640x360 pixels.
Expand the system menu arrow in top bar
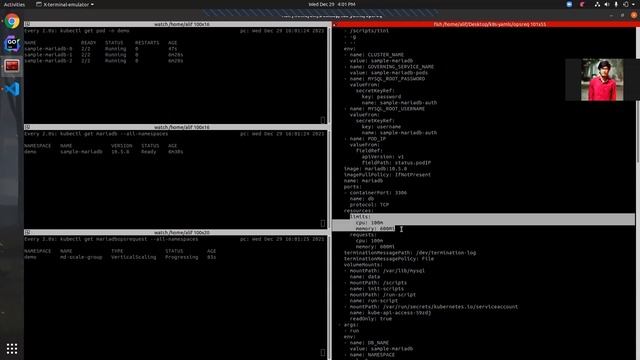click(633, 4)
